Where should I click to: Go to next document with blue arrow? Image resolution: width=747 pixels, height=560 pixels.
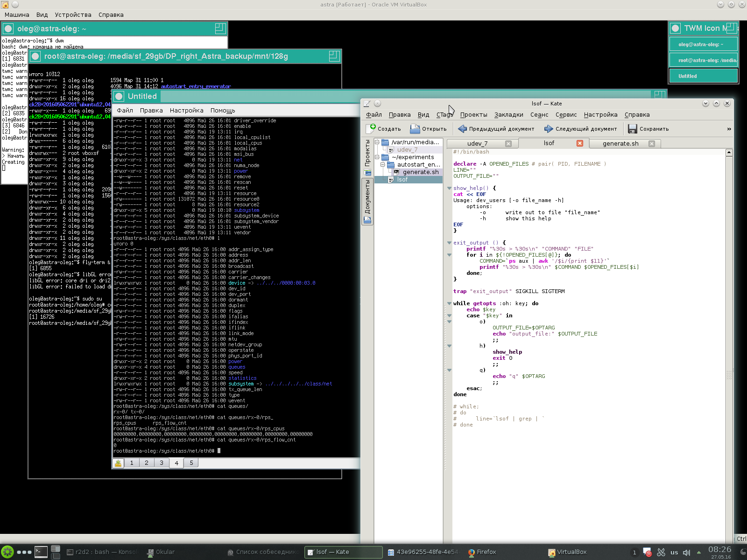coord(549,129)
